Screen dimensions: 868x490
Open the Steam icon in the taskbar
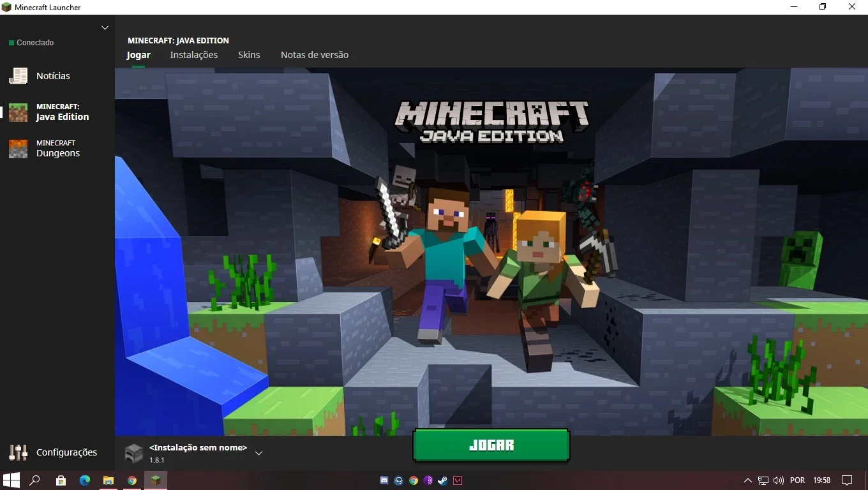coord(443,480)
